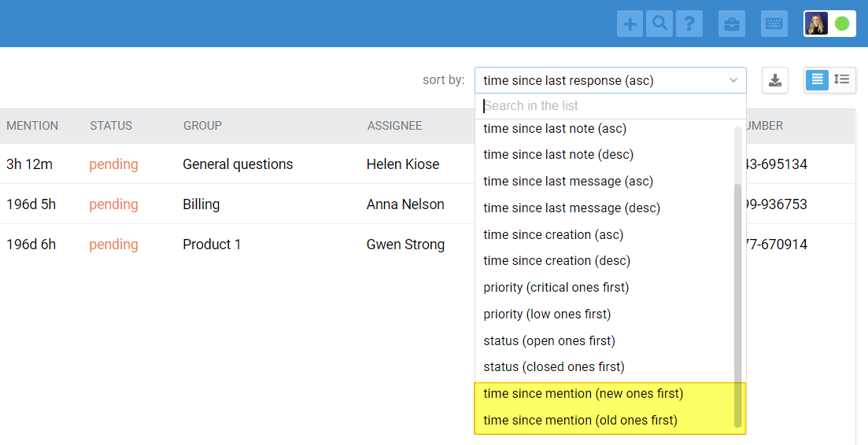The width and height of the screenshot is (868, 445).
Task: Switch to expanded row spacing view icon
Action: coord(842,79)
